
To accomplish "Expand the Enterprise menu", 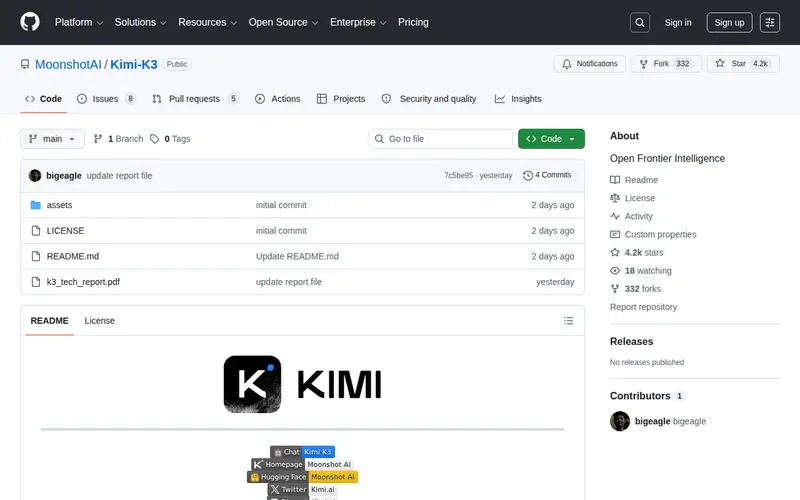I will (358, 22).
